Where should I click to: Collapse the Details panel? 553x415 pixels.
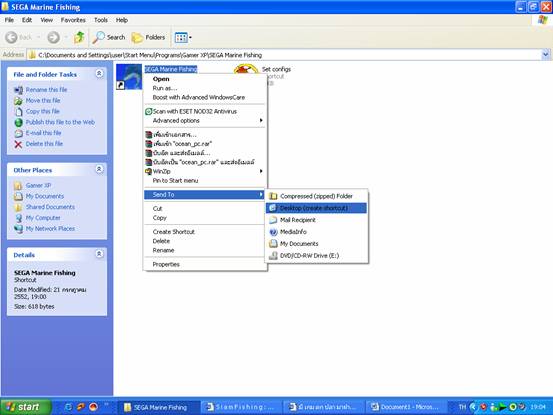(99, 254)
